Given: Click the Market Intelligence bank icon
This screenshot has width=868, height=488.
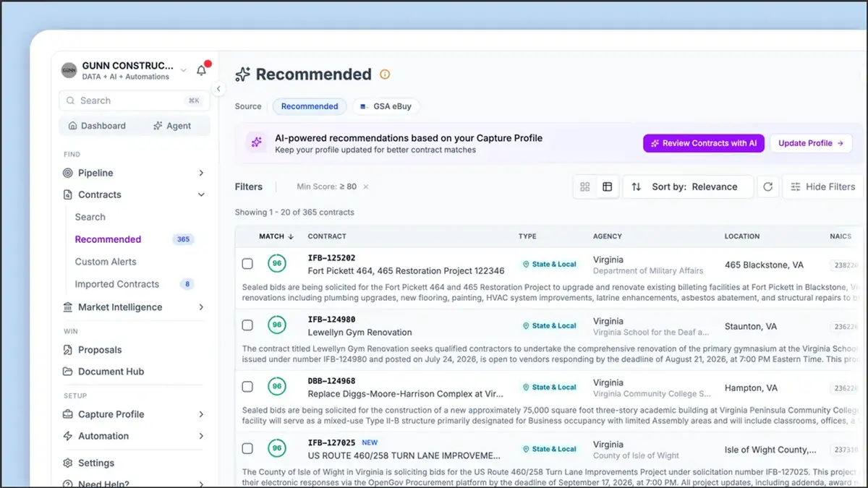Looking at the screenshot, I should [68, 307].
